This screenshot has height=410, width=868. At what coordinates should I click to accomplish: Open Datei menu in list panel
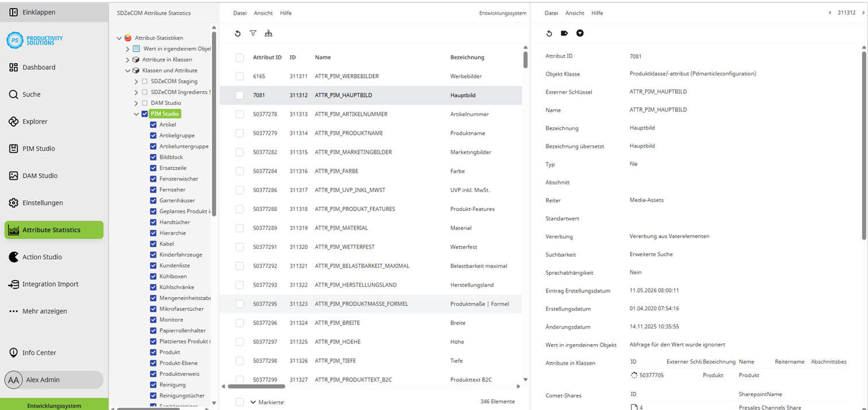coord(239,13)
